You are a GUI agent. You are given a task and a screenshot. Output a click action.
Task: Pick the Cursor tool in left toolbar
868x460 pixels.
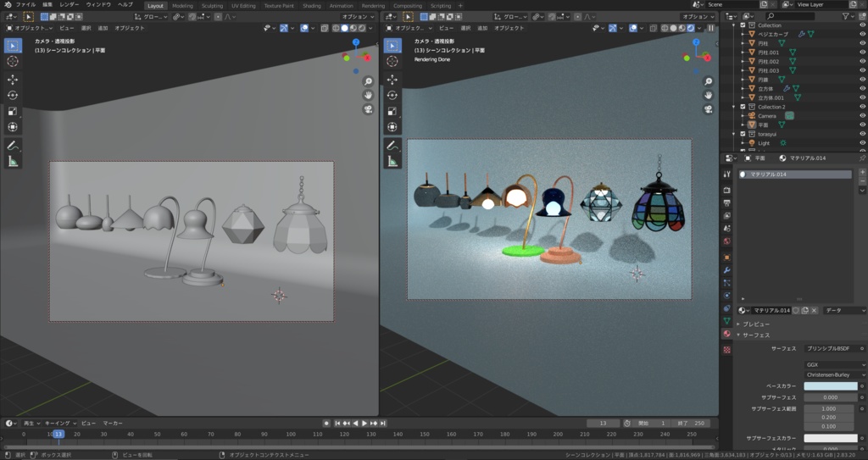coord(13,61)
